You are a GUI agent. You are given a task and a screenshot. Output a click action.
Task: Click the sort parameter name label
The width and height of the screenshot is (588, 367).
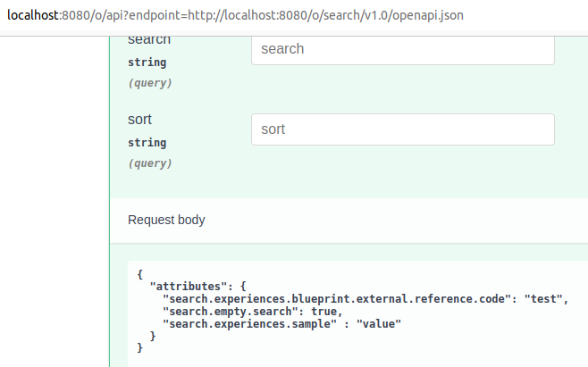(139, 120)
